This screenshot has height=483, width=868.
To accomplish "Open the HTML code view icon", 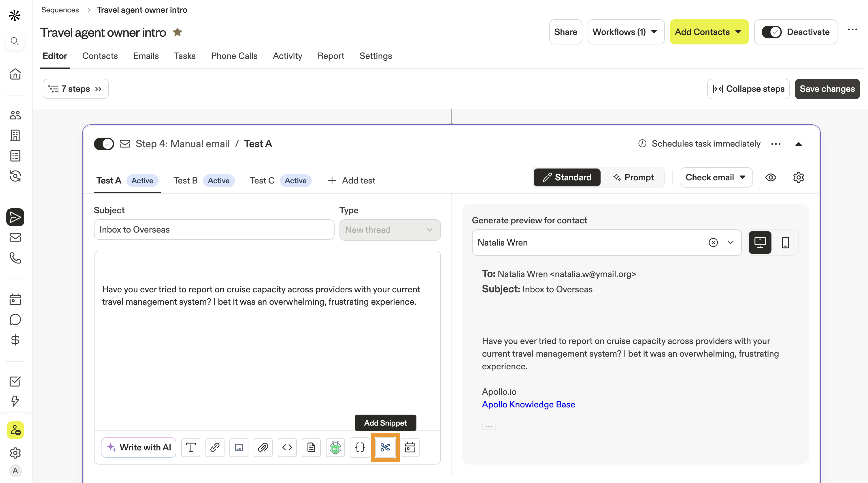I will 287,447.
